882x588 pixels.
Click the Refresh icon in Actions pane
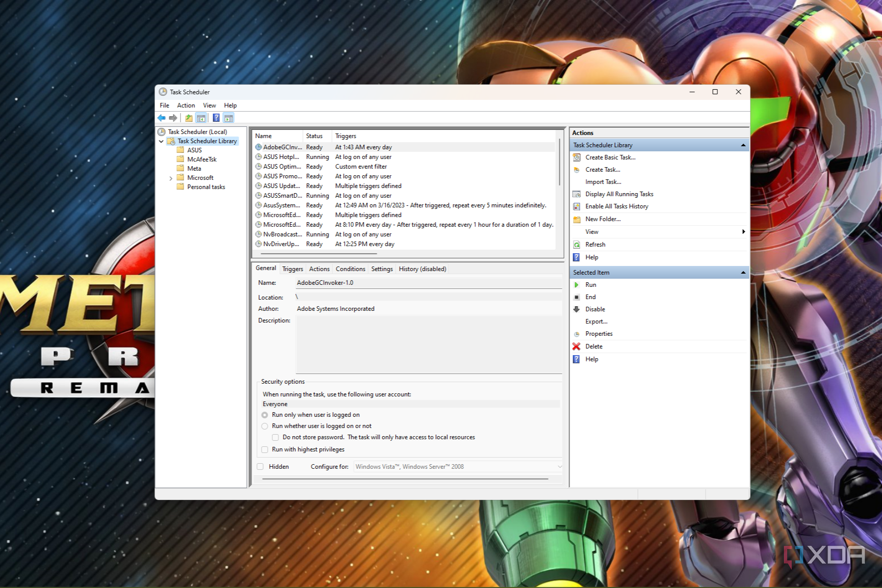577,244
